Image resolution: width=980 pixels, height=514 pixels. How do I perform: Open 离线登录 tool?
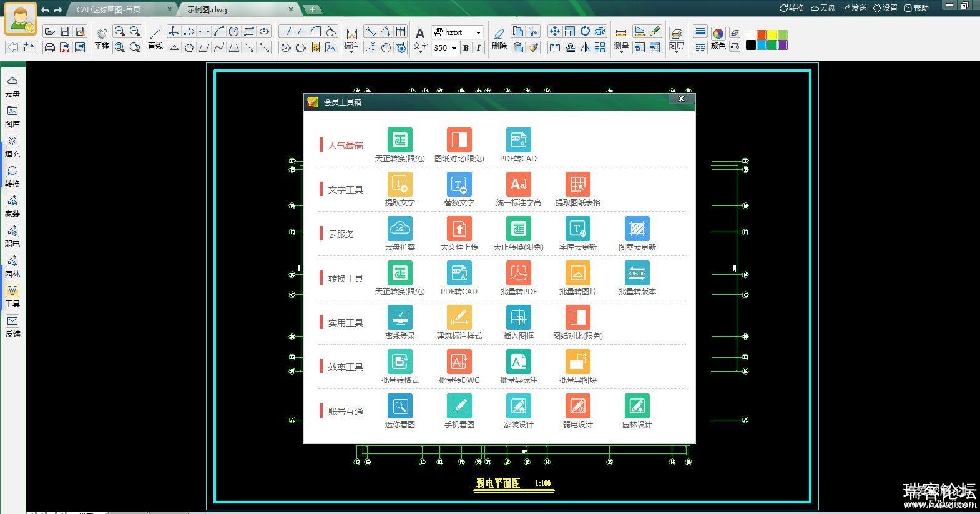[399, 323]
